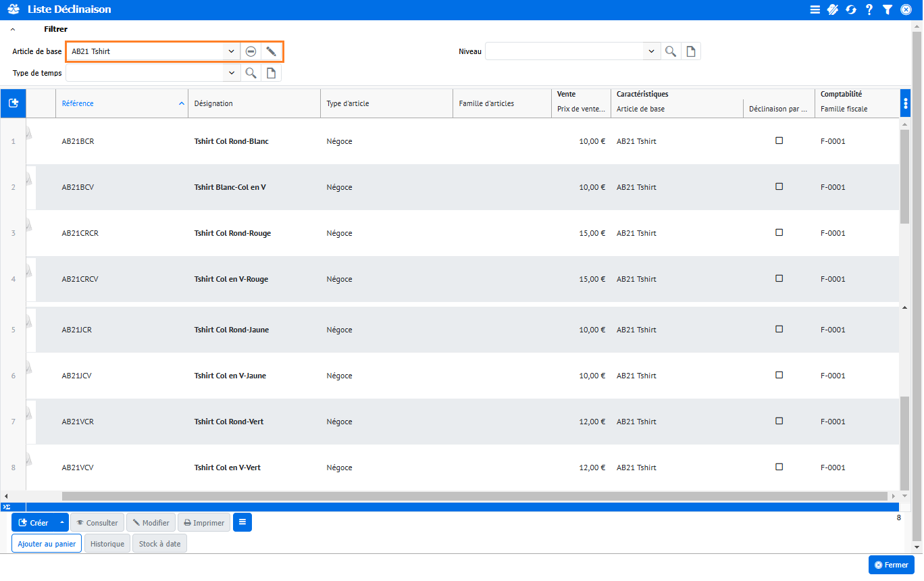Check the Déclinaison box for AB21BCR

tap(779, 141)
